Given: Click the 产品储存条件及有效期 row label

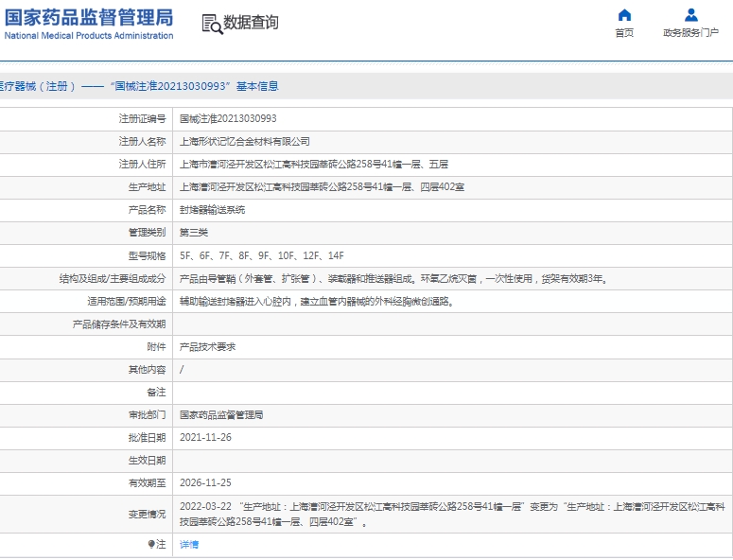Looking at the screenshot, I should (x=119, y=324).
